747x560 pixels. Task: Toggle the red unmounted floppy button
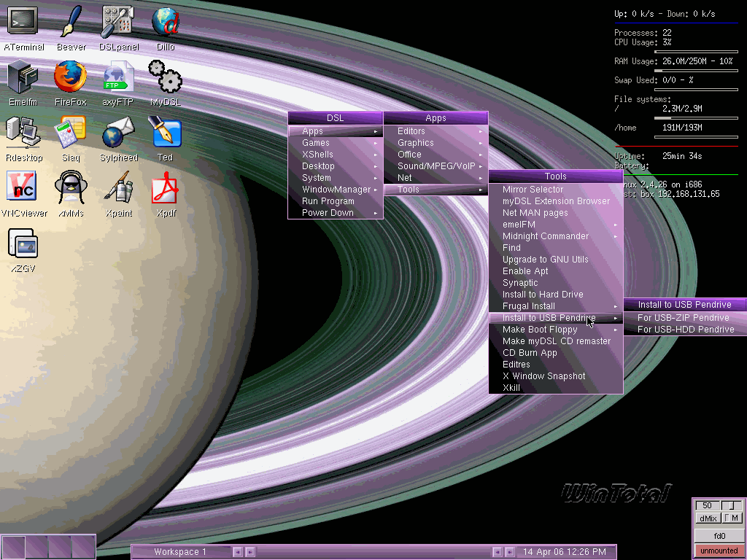point(719,551)
